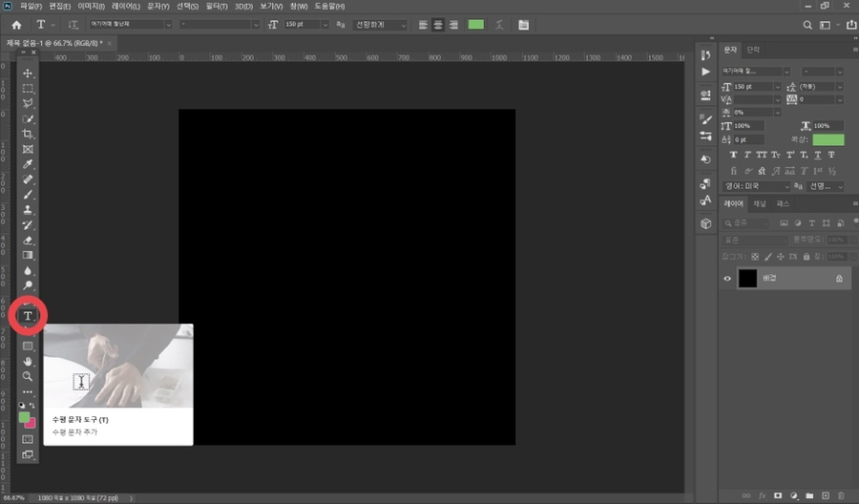Select the Brush tool

(28, 195)
